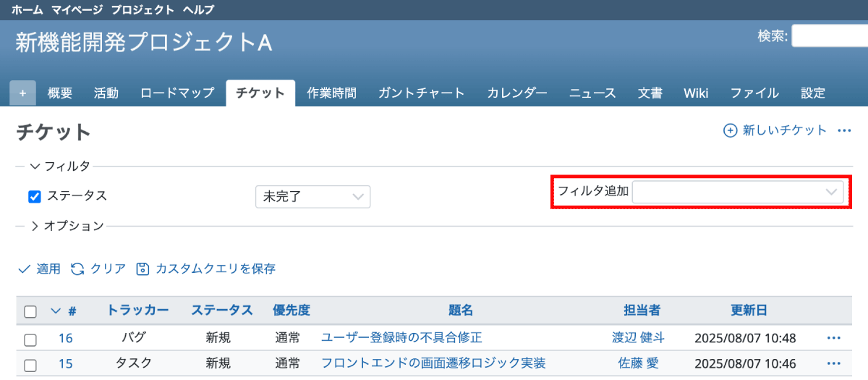Click the new ticket plus-circle icon
This screenshot has height=380, width=868.
pos(731,130)
